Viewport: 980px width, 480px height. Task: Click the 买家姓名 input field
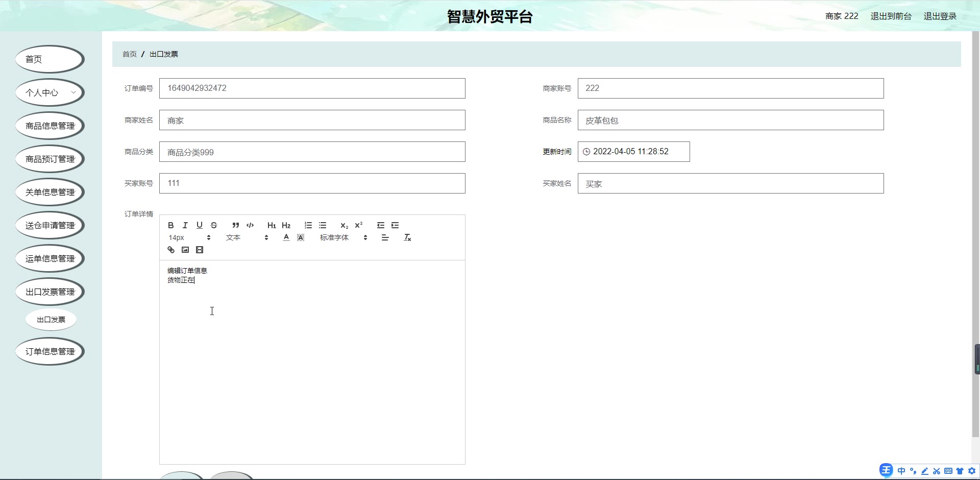[731, 183]
